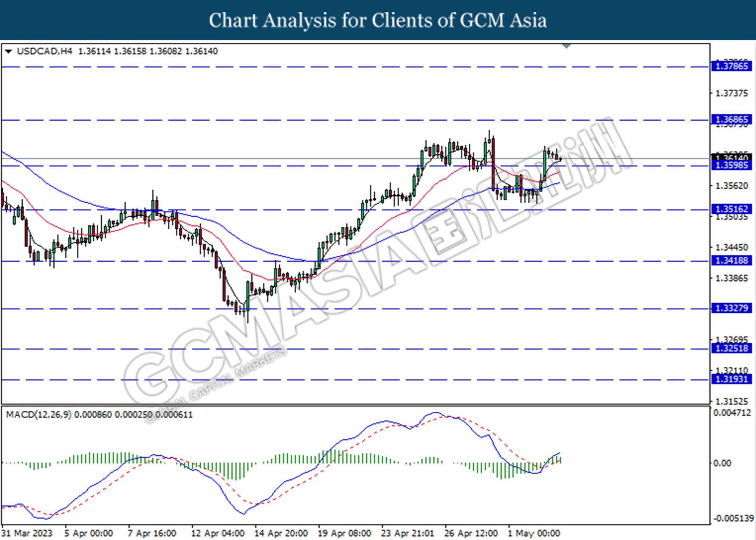Click the 14 Apr 20:00 time label
The image size is (756, 540).
pos(281,533)
